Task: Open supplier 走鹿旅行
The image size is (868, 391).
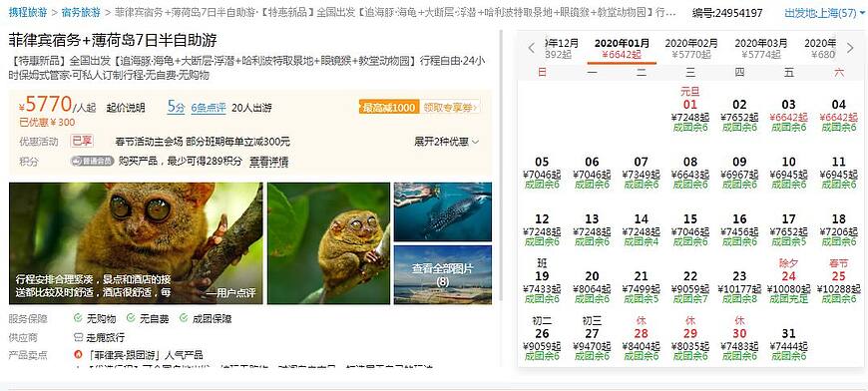Action: click(105, 337)
